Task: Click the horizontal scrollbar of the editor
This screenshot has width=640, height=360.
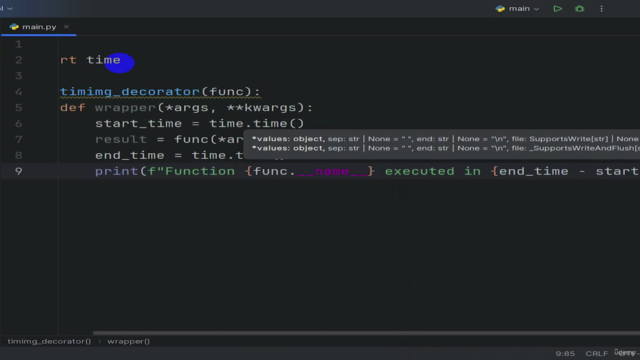Action: point(366,333)
